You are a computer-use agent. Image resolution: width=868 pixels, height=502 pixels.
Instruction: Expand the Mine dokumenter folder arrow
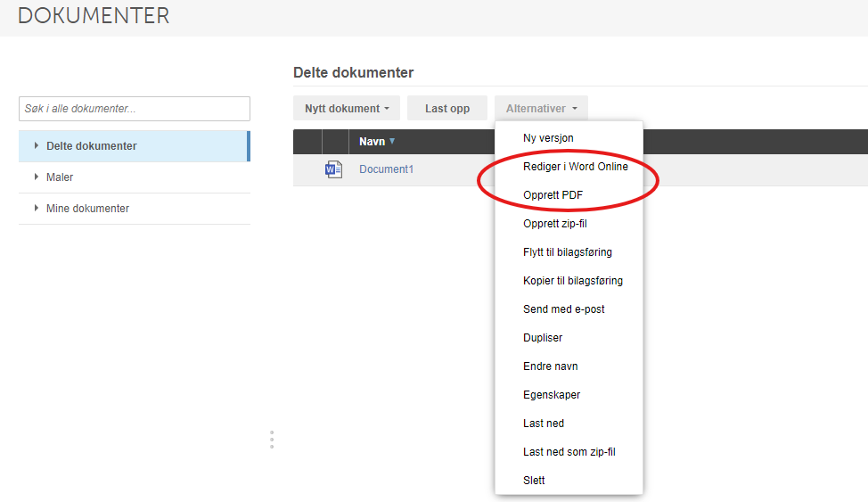[x=37, y=208]
